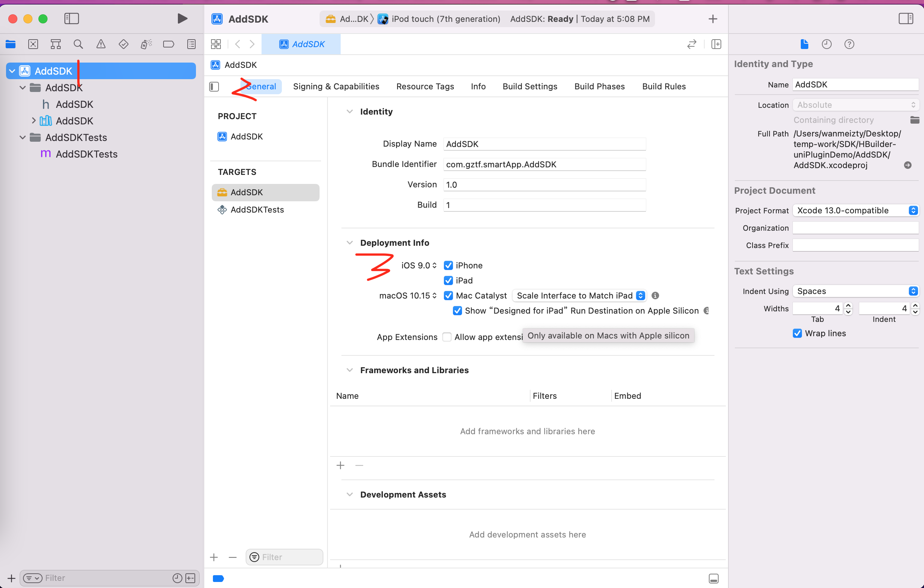Toggle the editor review changes arrows
Viewport: 924px width, 588px height.
pos(691,44)
